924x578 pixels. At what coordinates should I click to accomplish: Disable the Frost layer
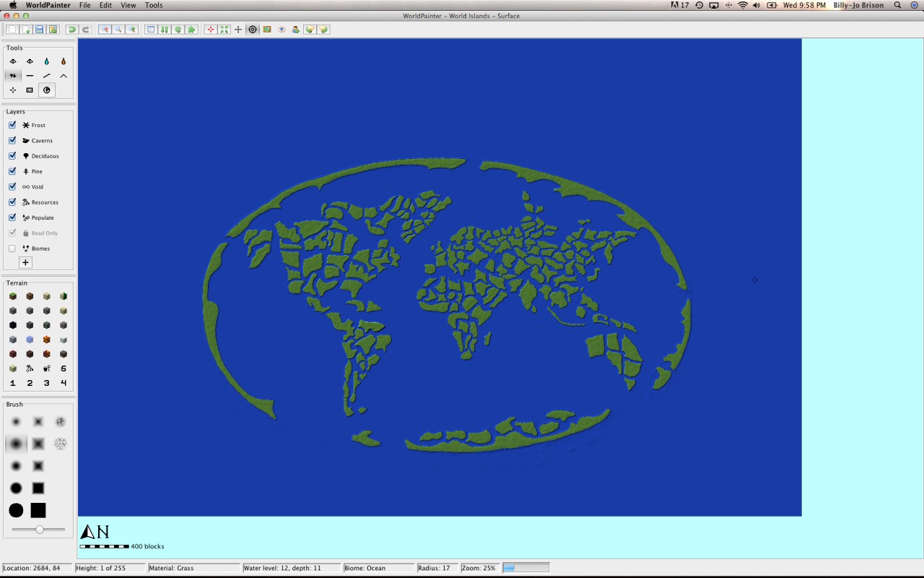click(12, 124)
